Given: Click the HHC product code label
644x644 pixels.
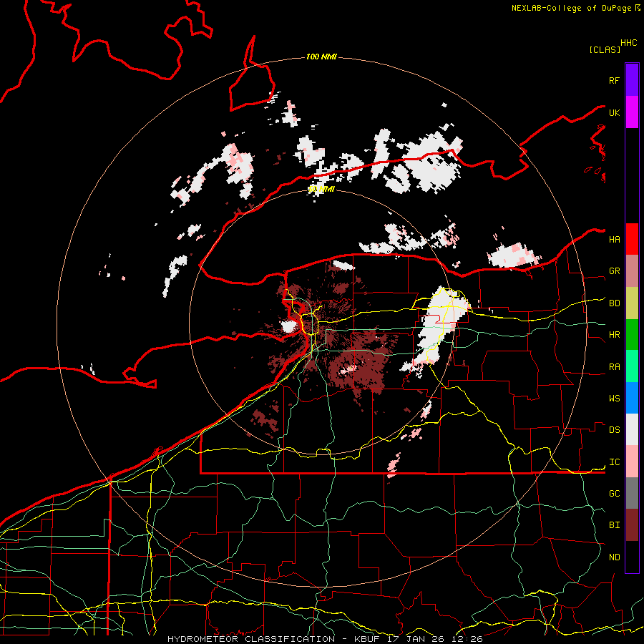Looking at the screenshot, I should 628,43.
